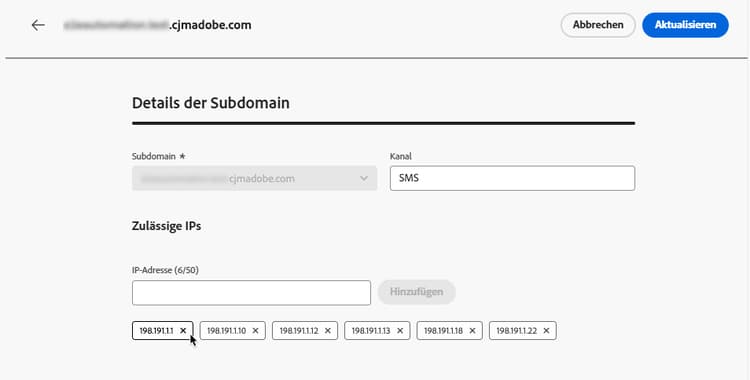Delete the 198.191.1.18 IP tag

[x=472, y=330]
